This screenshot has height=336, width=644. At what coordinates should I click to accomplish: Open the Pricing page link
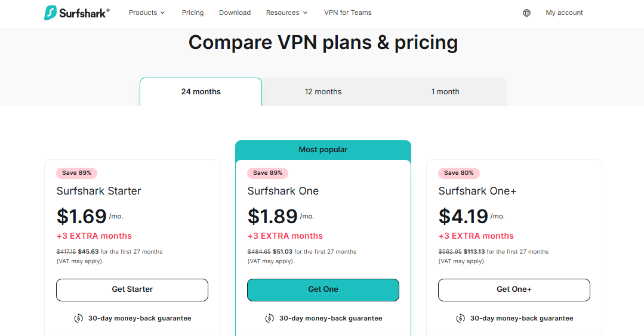(193, 13)
